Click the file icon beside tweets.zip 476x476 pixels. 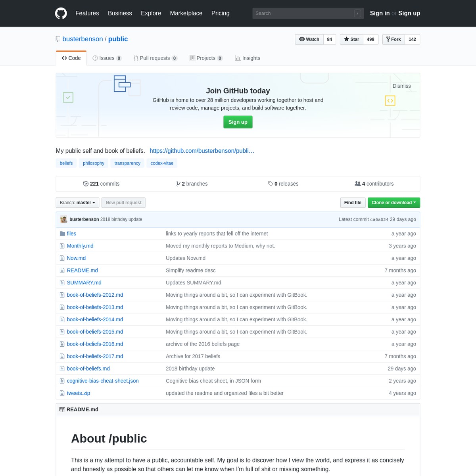click(x=62, y=393)
